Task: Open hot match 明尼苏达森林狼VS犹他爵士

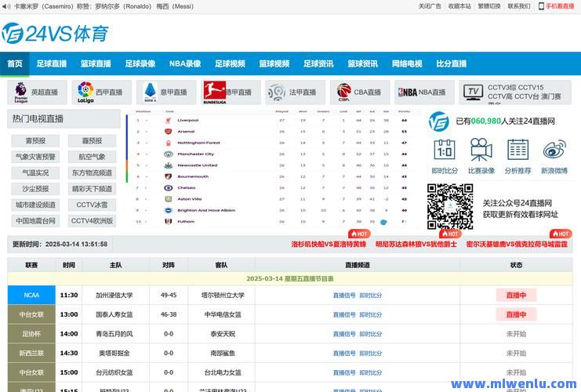Action: [x=416, y=244]
